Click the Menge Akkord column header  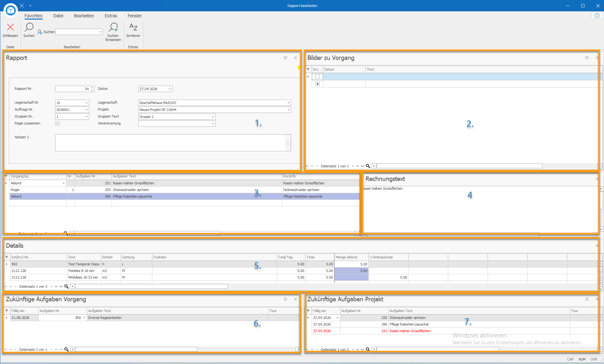pos(351,257)
